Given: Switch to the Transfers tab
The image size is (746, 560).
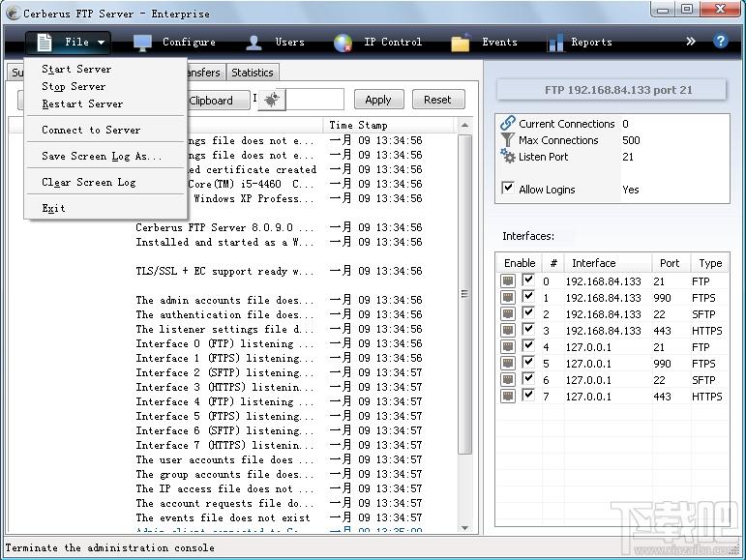Looking at the screenshot, I should [x=205, y=73].
